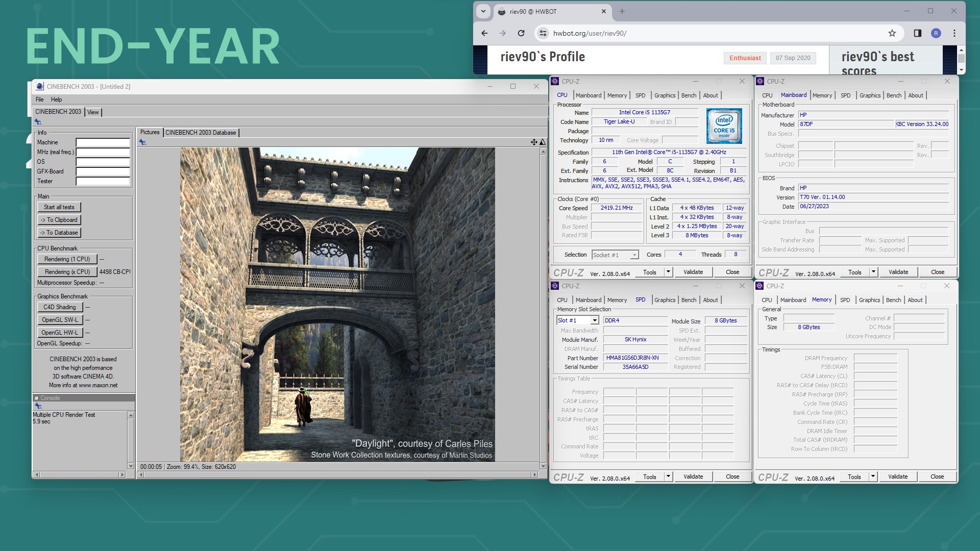Click the CINEBENCH 2003 window title icon
The image size is (980, 551).
click(x=40, y=86)
